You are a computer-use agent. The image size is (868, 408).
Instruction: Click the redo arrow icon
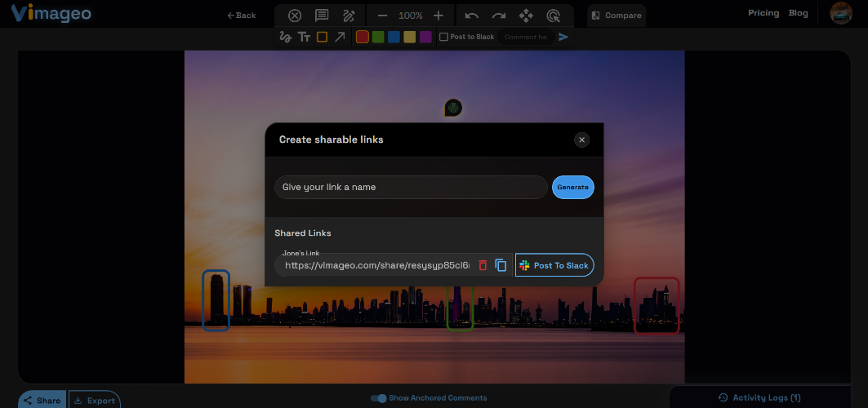pos(499,16)
